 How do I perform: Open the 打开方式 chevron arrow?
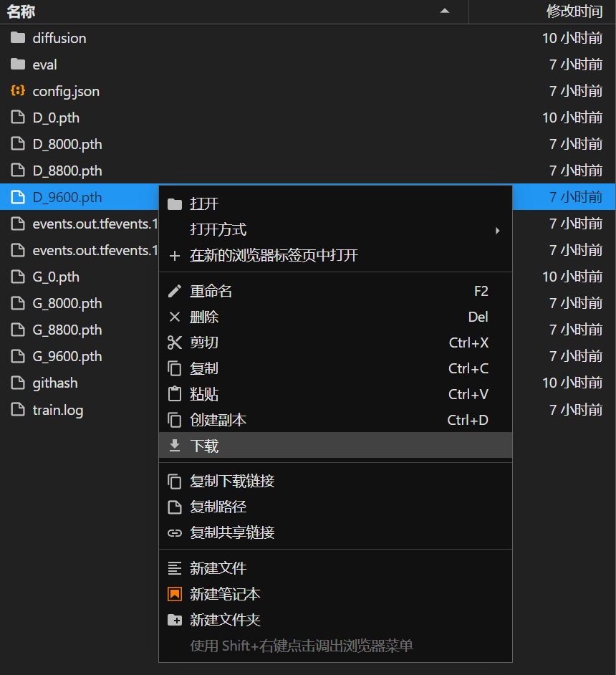497,230
